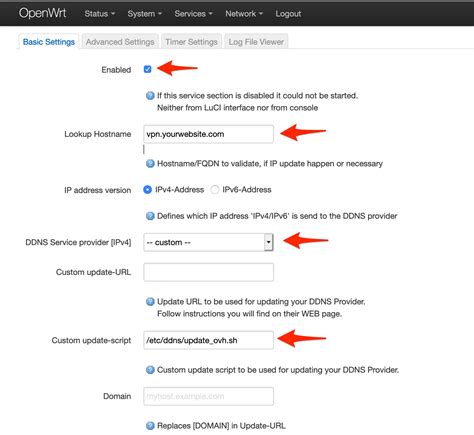Expand the Status menu

100,14
